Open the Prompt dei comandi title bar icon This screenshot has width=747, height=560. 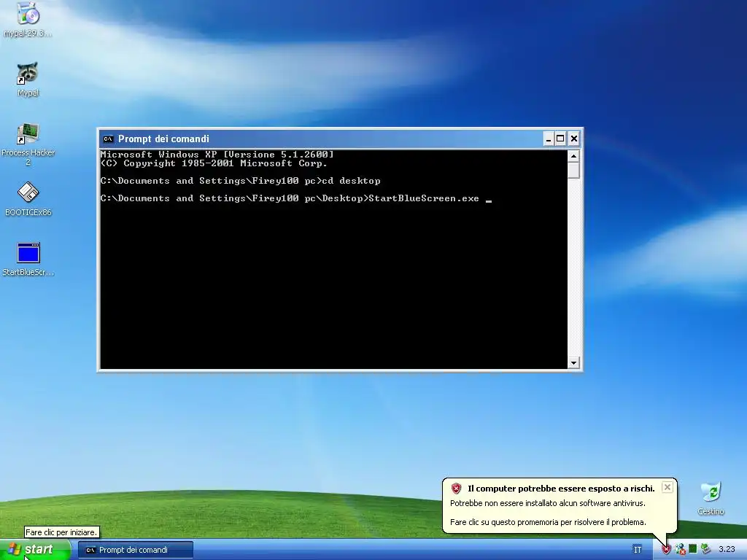pos(108,139)
